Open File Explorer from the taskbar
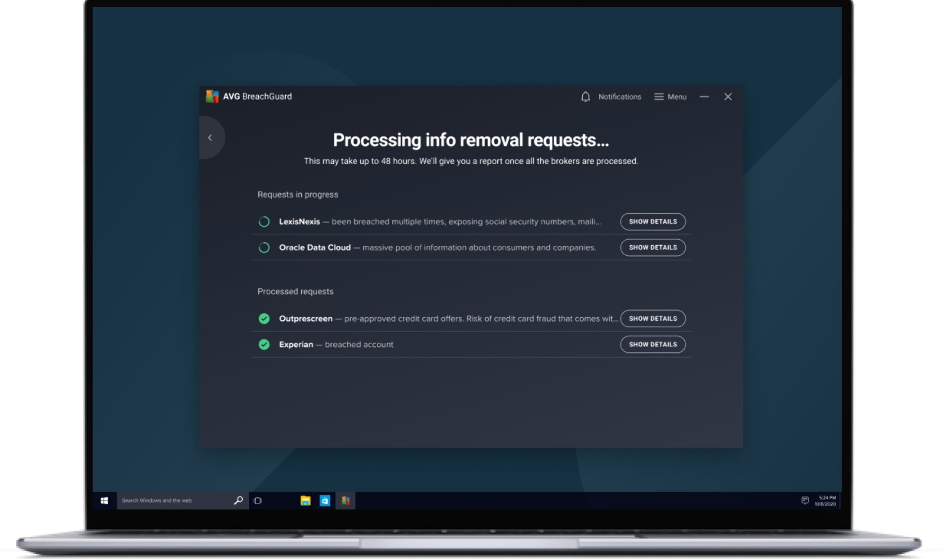The height and width of the screenshot is (560, 943). pos(305,501)
